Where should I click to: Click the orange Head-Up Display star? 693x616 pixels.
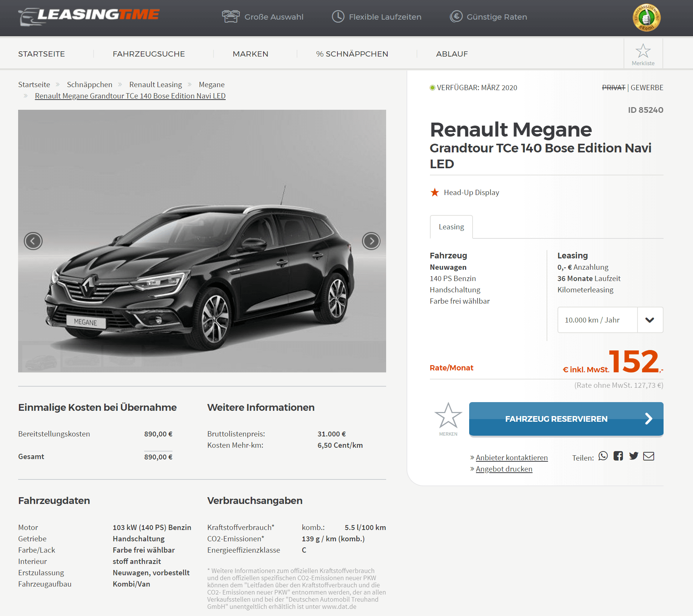click(435, 192)
